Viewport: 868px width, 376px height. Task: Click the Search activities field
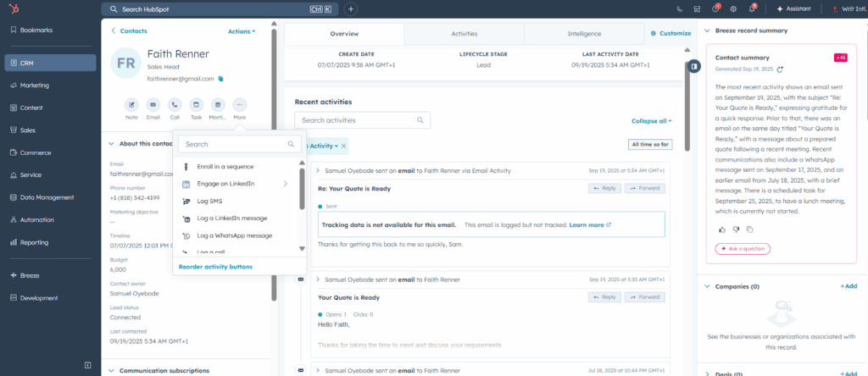coord(362,121)
